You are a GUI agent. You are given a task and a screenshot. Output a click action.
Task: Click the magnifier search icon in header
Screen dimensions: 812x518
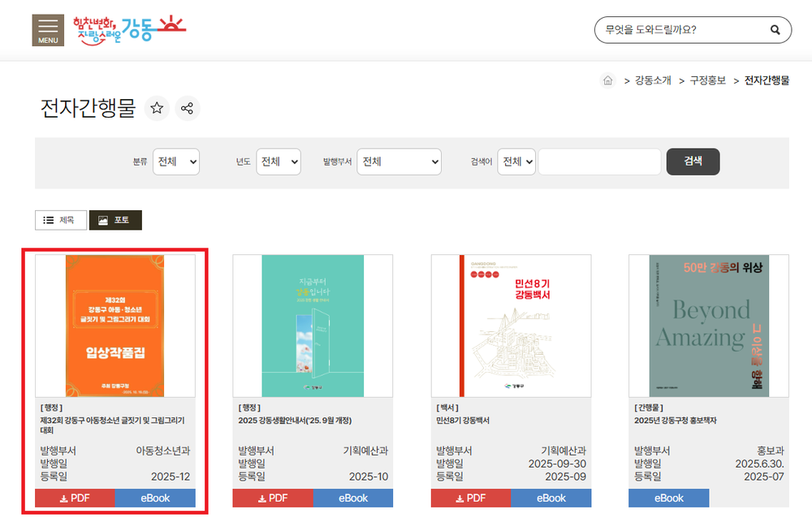pyautogui.click(x=775, y=30)
